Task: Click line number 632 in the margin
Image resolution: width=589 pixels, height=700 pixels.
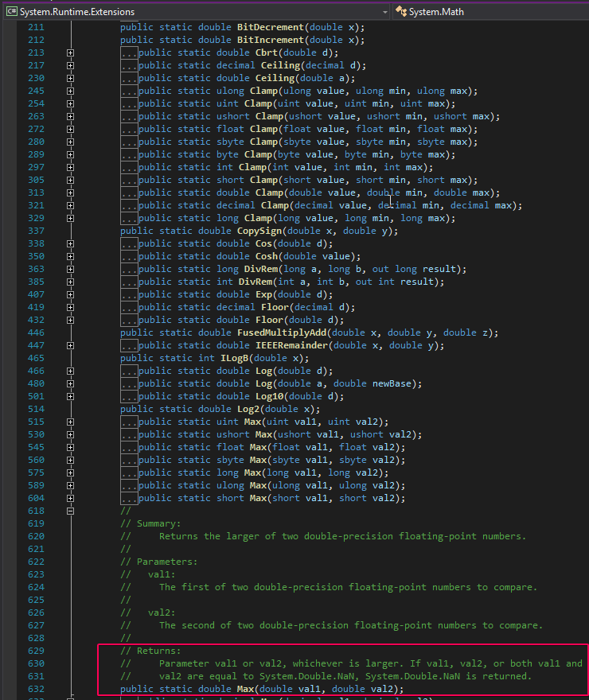Action: coord(36,689)
